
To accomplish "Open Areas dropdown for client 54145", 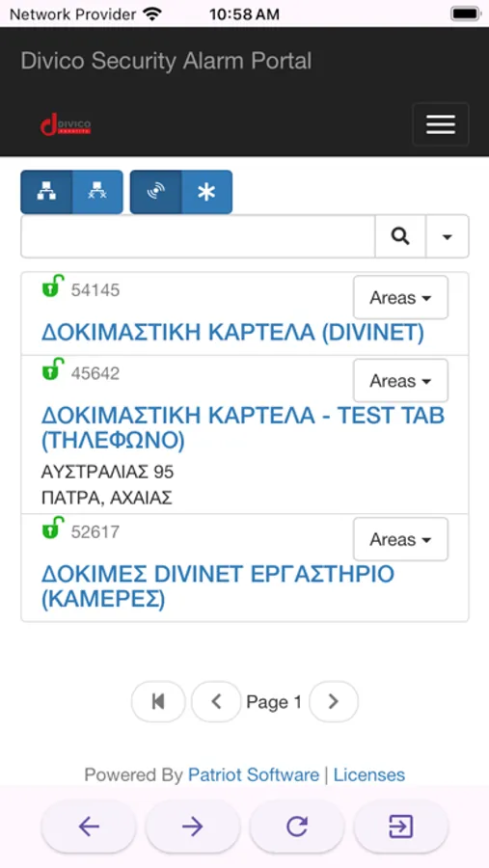I will pyautogui.click(x=400, y=298).
